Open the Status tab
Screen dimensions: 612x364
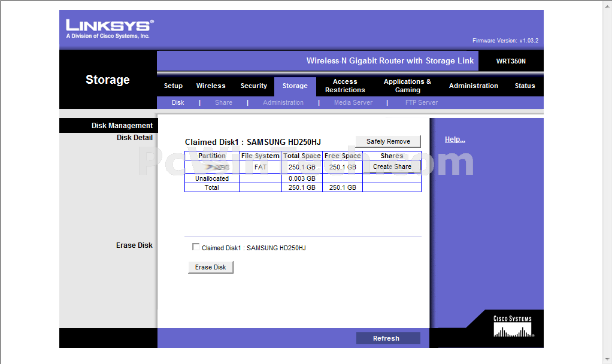[x=525, y=86]
